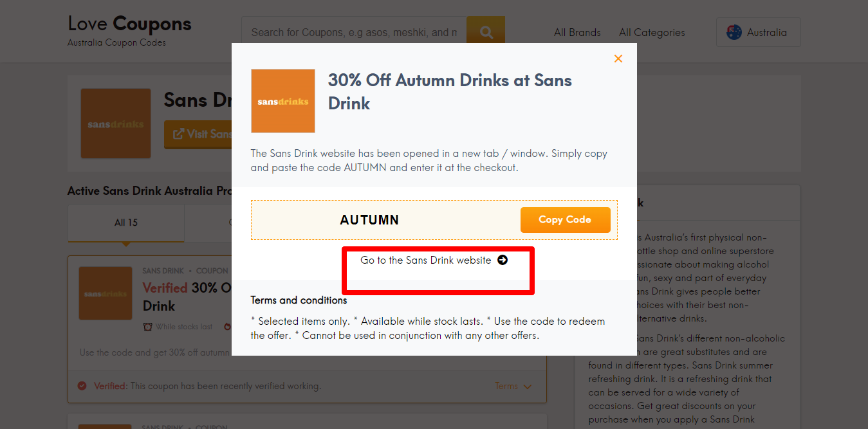
Task: Click the external-link icon on the Visit button
Action: (177, 134)
